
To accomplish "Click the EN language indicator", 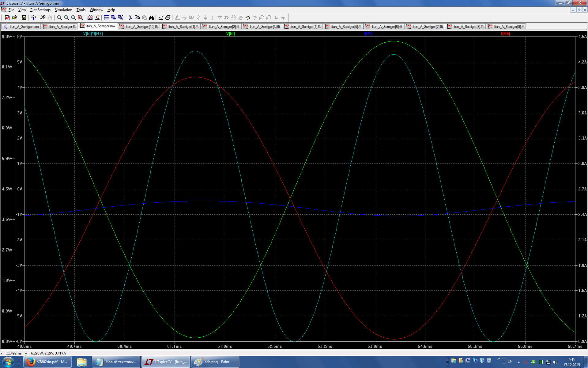I will coord(510,361).
